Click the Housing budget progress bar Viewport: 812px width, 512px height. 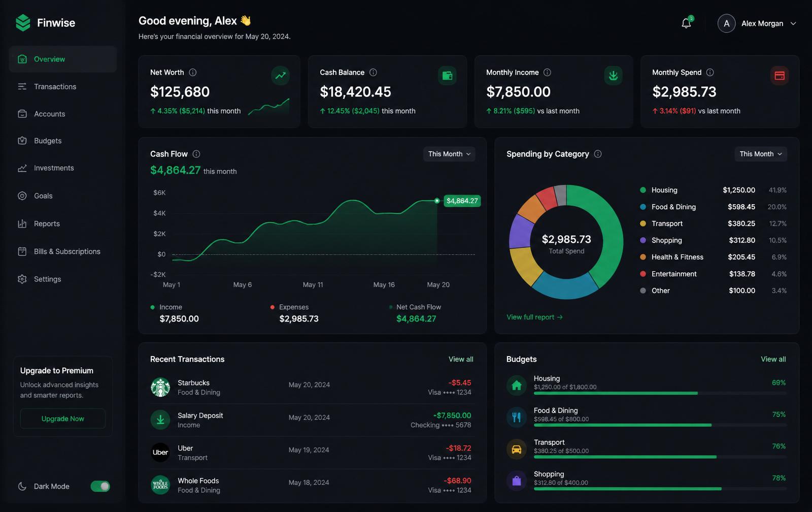pyautogui.click(x=660, y=393)
